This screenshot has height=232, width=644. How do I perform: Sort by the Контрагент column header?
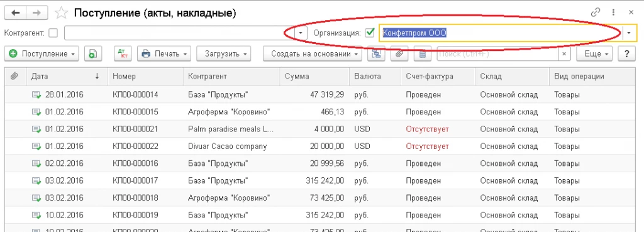pyautogui.click(x=231, y=76)
